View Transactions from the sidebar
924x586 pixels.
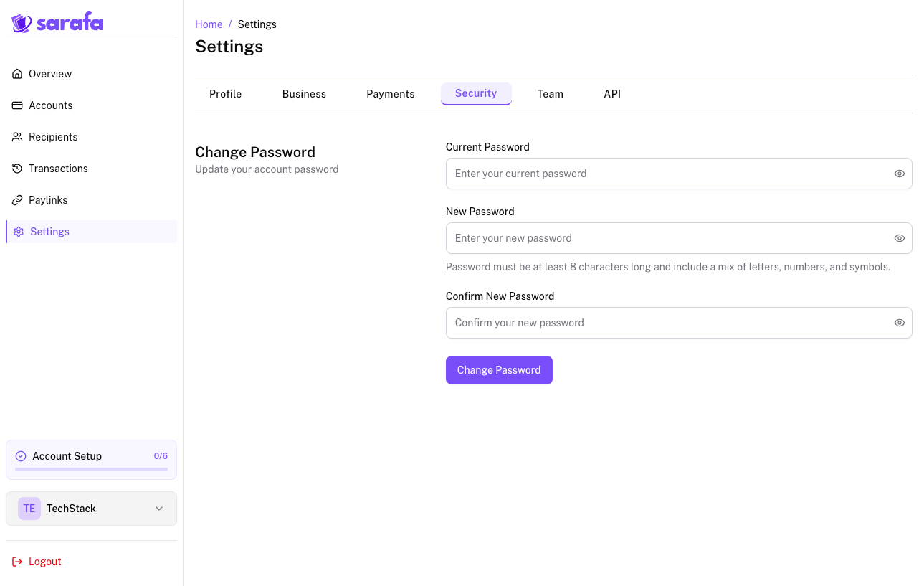point(91,169)
